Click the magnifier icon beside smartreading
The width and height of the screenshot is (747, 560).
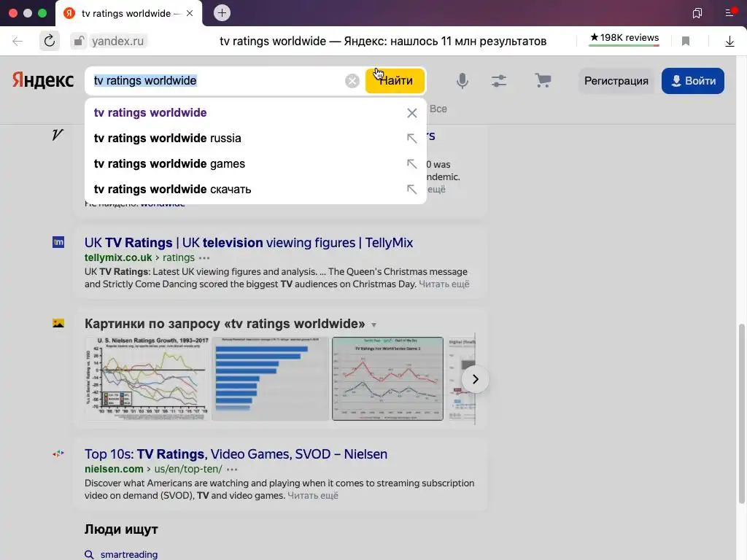pos(89,555)
